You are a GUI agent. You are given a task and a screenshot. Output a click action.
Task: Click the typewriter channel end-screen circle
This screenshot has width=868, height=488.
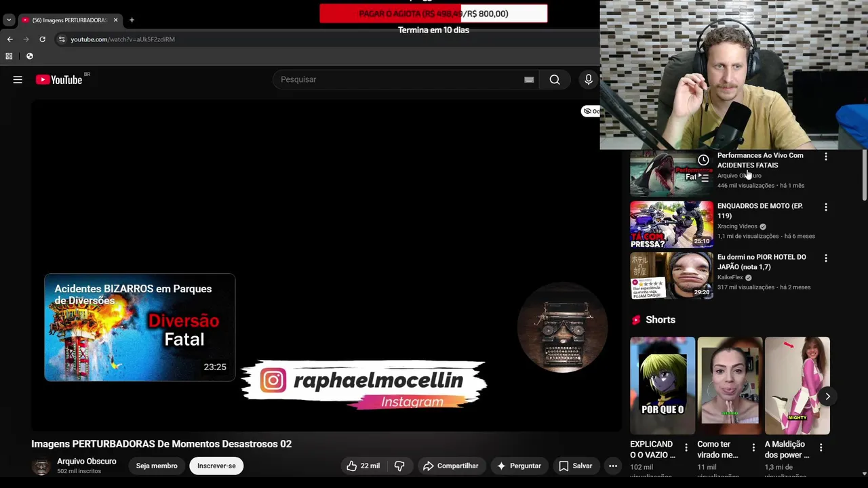[562, 327]
